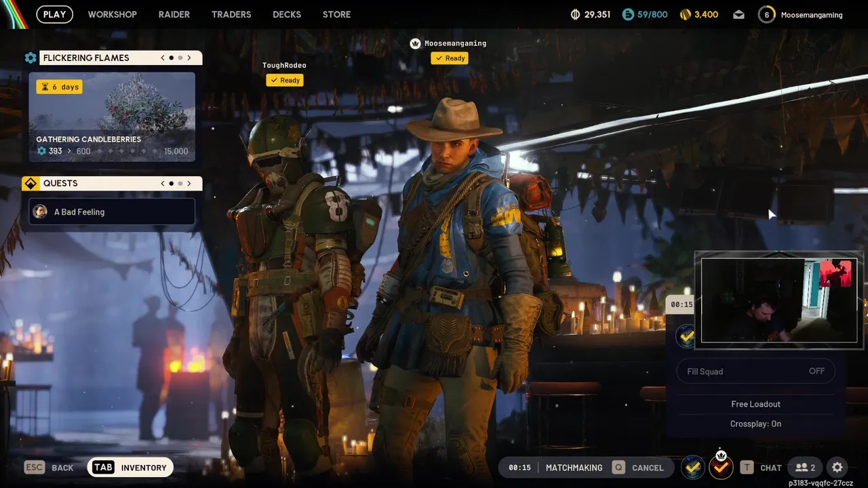The image size is (868, 488).
Task: Open the A Bad Feeling quest
Action: click(x=112, y=211)
